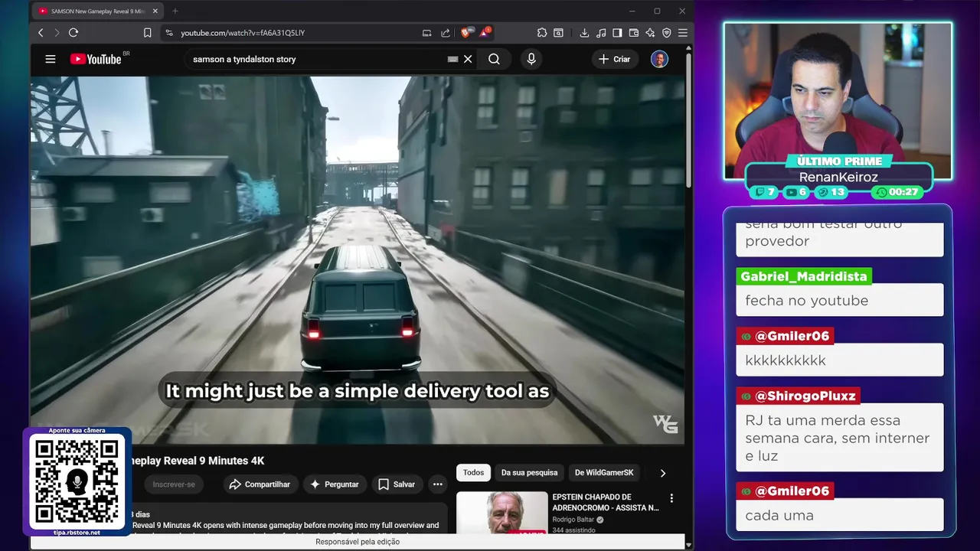Image resolution: width=980 pixels, height=551 pixels.
Task: Toggle the browser sidebar panel icon
Action: click(617, 33)
